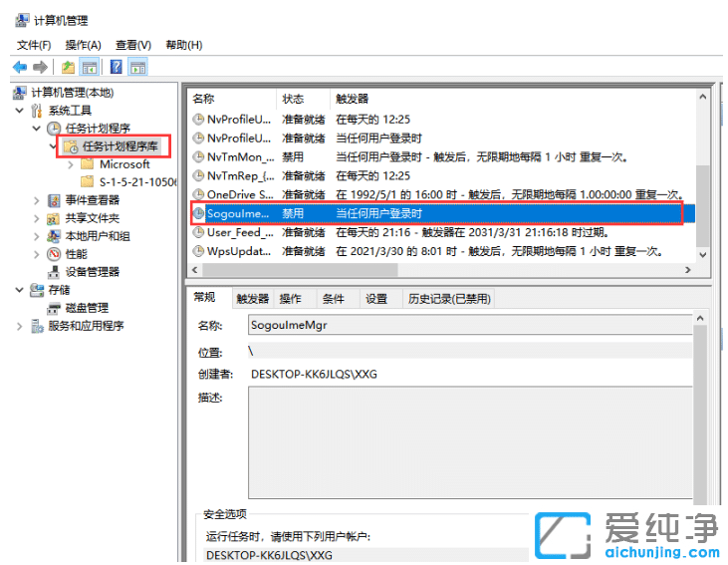Click the Performance (性能) icon
The image size is (728, 565).
tap(54, 254)
